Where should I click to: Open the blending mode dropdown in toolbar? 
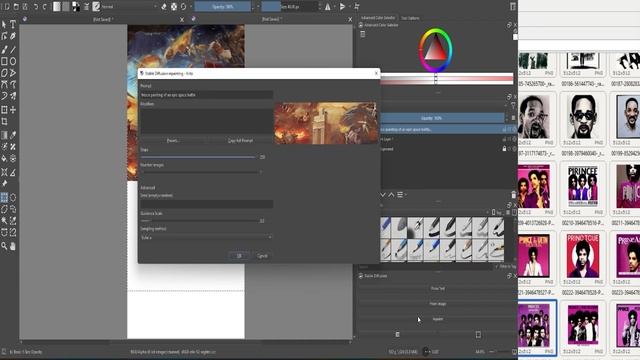pyautogui.click(x=129, y=7)
